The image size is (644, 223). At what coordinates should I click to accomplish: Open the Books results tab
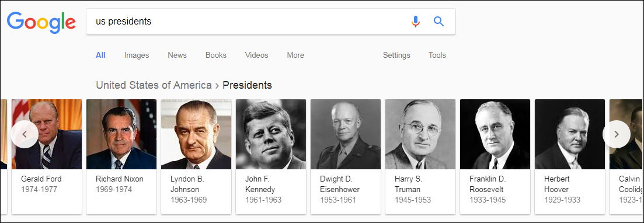pos(215,55)
